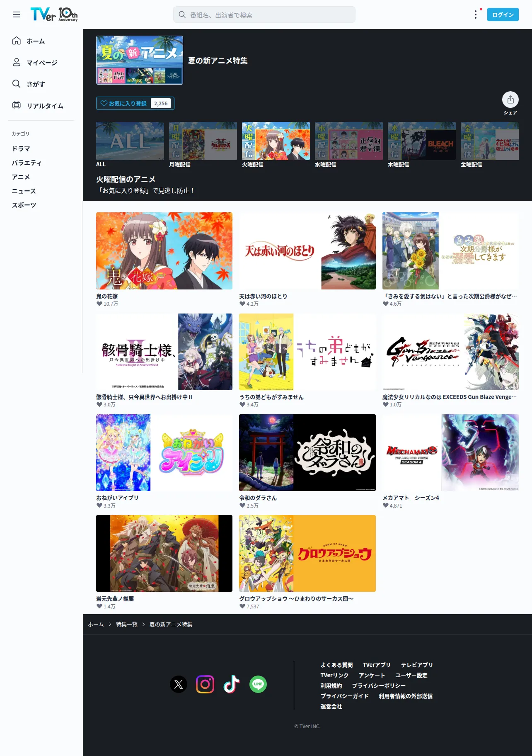Click the heart icon under 令和のダラさん
532x756 pixels.
click(242, 506)
